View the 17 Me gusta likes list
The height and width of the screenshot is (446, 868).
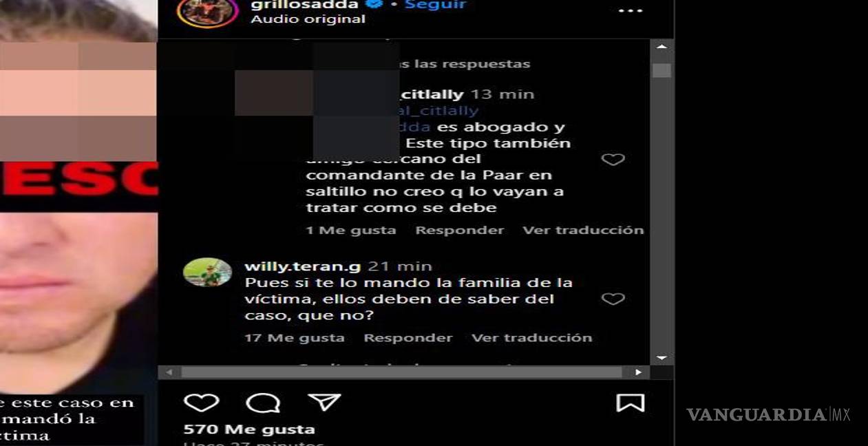(x=295, y=338)
